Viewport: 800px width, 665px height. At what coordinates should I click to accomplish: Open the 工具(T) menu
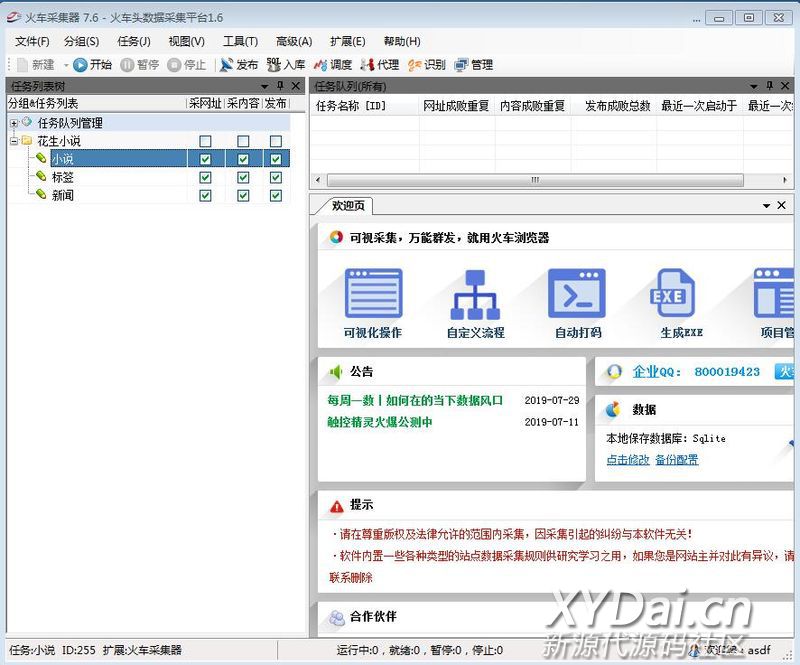[x=240, y=41]
